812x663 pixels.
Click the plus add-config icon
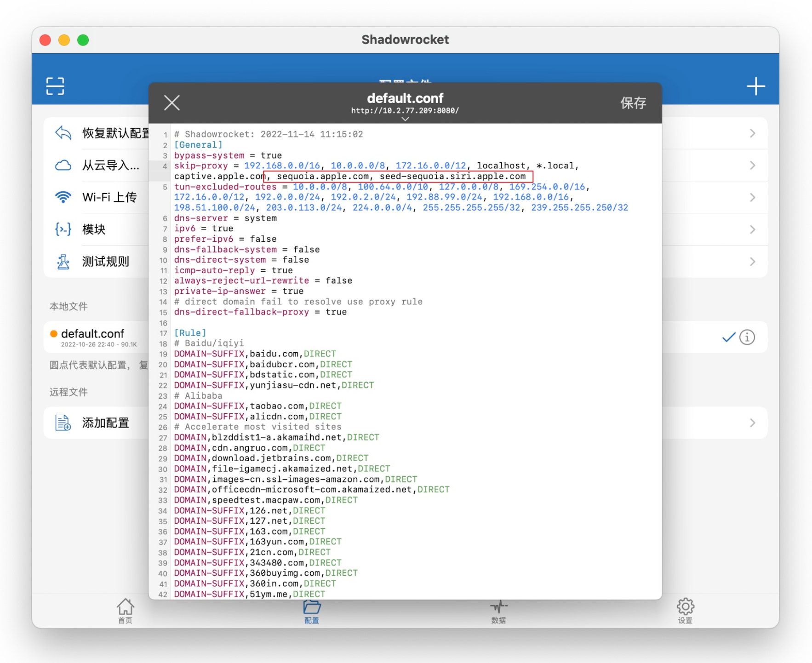(755, 86)
